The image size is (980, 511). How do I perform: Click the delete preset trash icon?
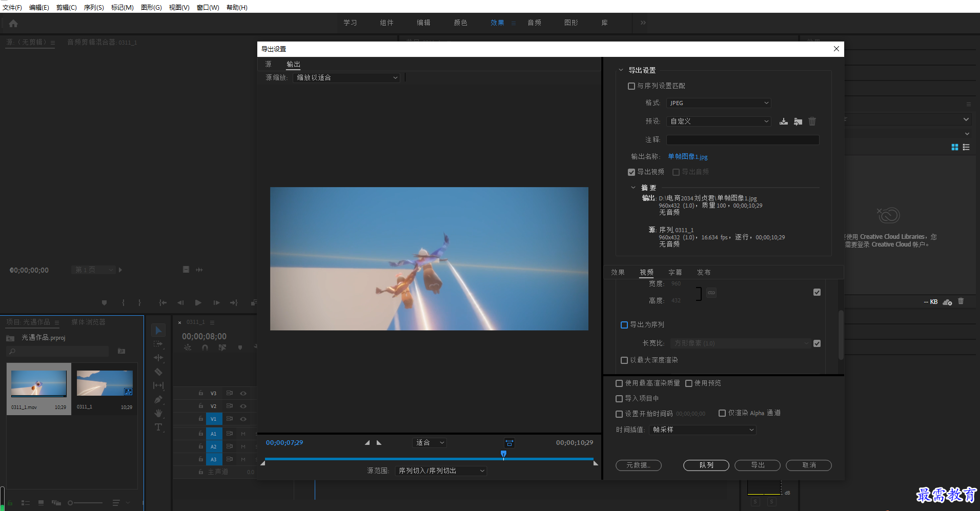tap(812, 121)
